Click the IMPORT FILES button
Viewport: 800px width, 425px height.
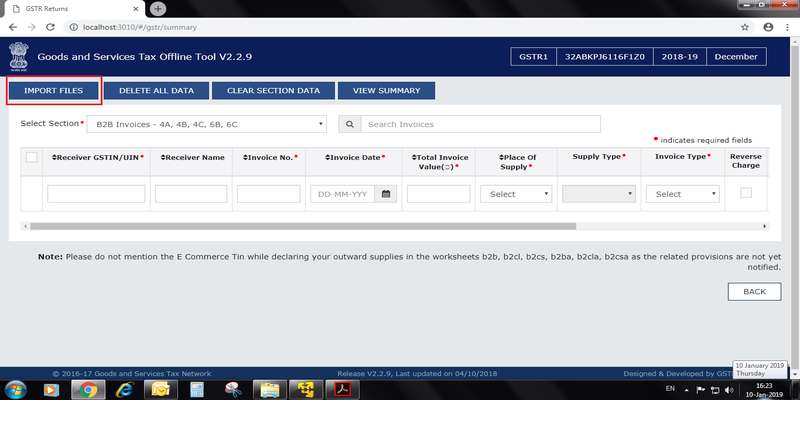tap(53, 91)
